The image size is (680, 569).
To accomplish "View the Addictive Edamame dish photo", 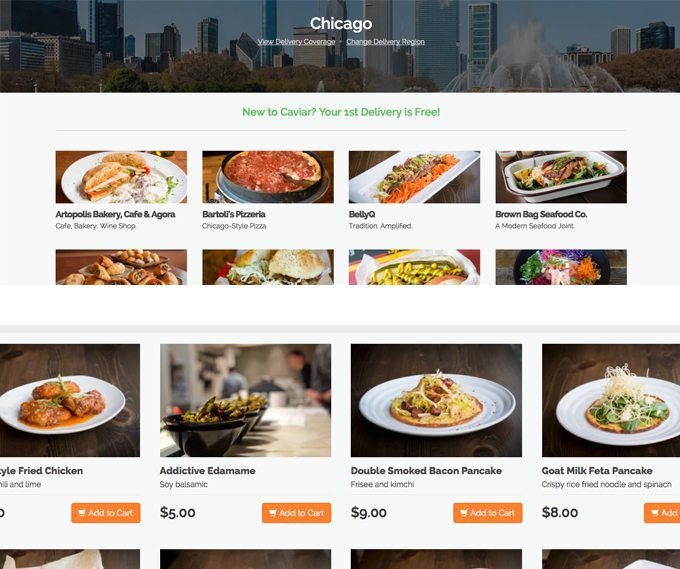I will coord(245,400).
